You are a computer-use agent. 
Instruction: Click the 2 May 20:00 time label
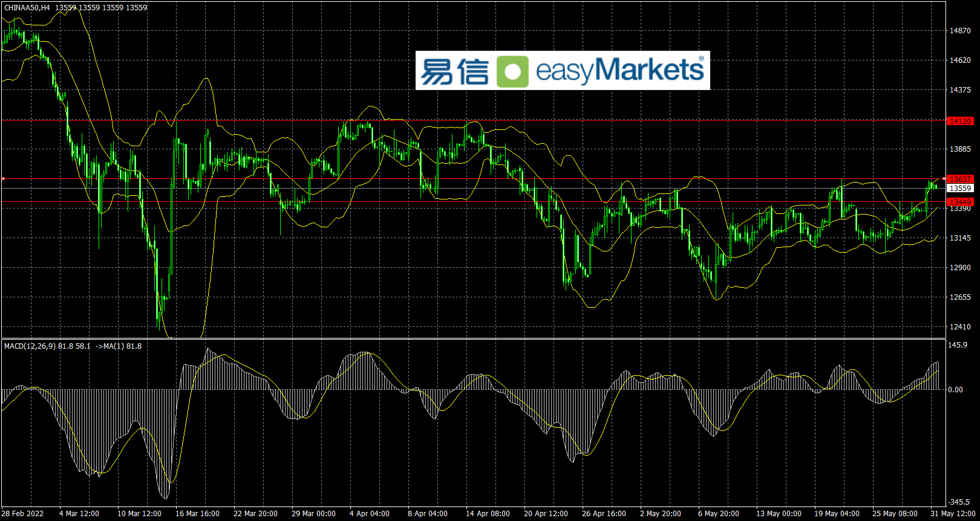[x=661, y=514]
